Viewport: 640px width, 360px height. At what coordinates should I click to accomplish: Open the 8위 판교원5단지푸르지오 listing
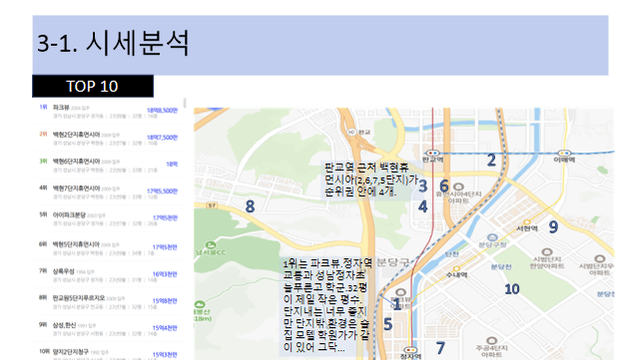tap(109, 302)
